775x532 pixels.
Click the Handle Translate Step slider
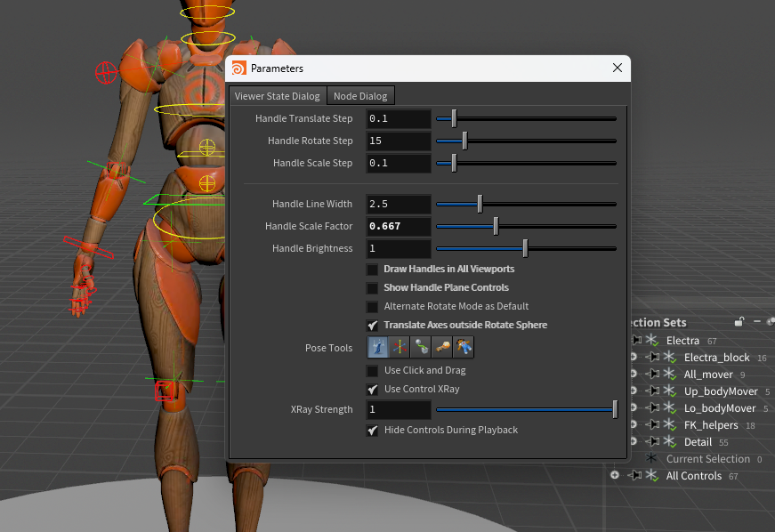(x=527, y=118)
